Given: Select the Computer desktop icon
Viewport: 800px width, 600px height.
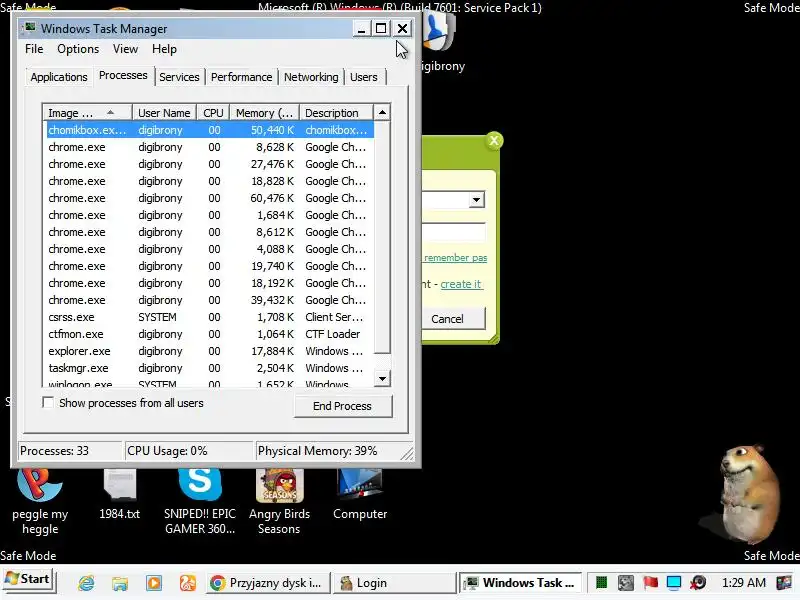Looking at the screenshot, I should 360,494.
